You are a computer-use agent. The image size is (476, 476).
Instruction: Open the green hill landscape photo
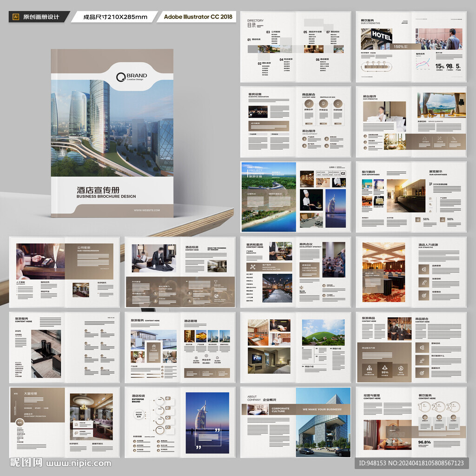click(324, 332)
